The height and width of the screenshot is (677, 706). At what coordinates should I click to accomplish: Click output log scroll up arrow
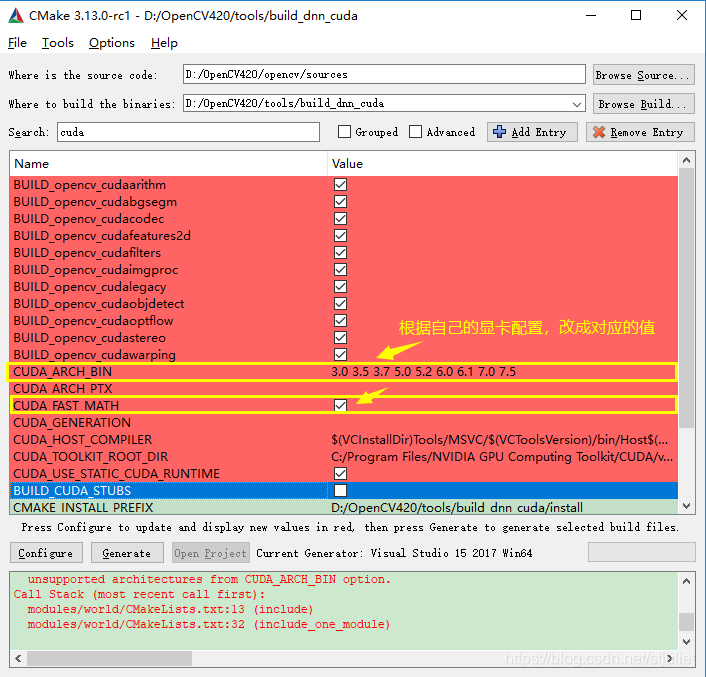(x=686, y=581)
